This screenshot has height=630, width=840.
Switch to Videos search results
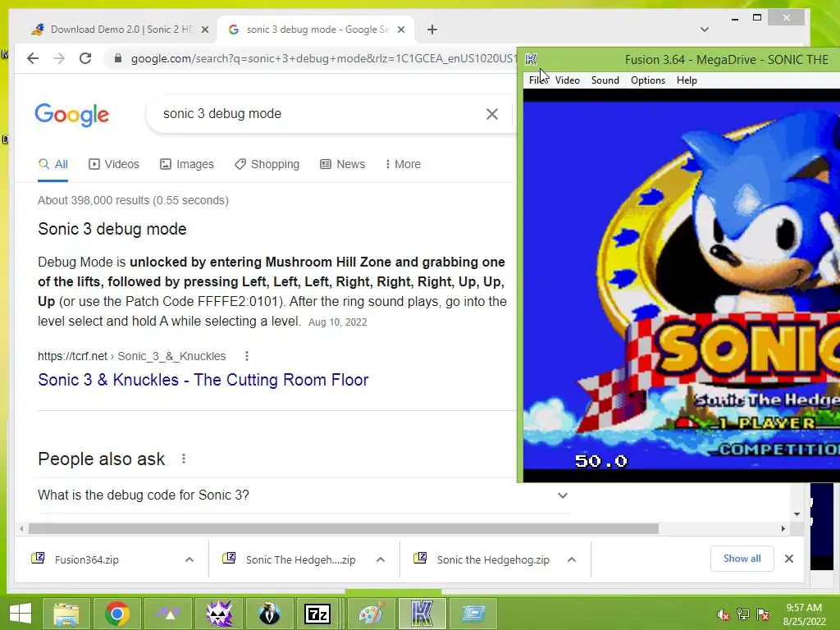pos(113,164)
